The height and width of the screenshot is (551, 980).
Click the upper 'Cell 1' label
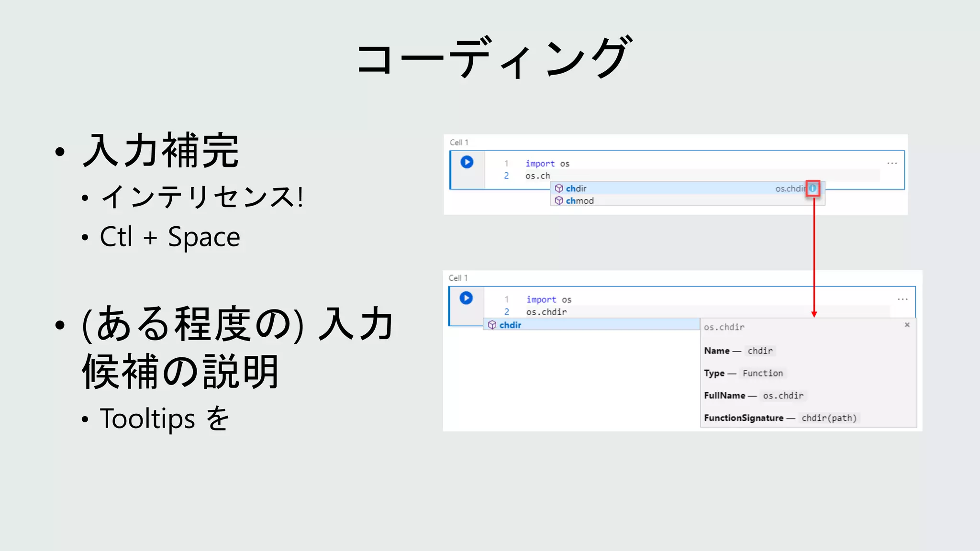point(459,143)
